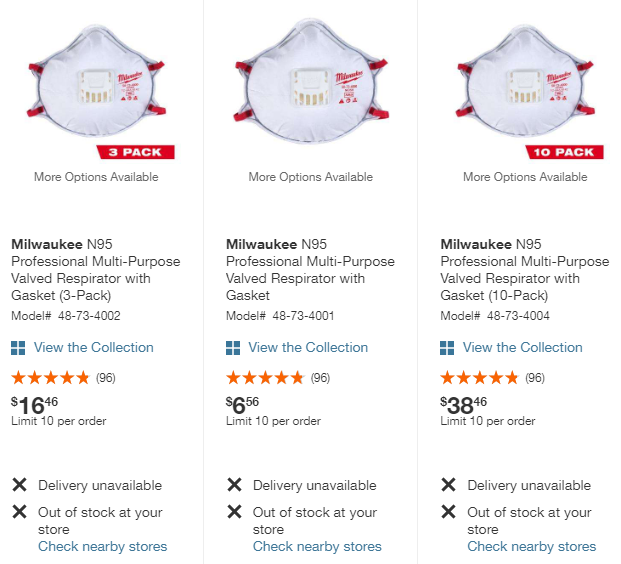Viewport: 621px width, 564px height.
Task: Click star rating of single valved respirator
Action: 265,378
